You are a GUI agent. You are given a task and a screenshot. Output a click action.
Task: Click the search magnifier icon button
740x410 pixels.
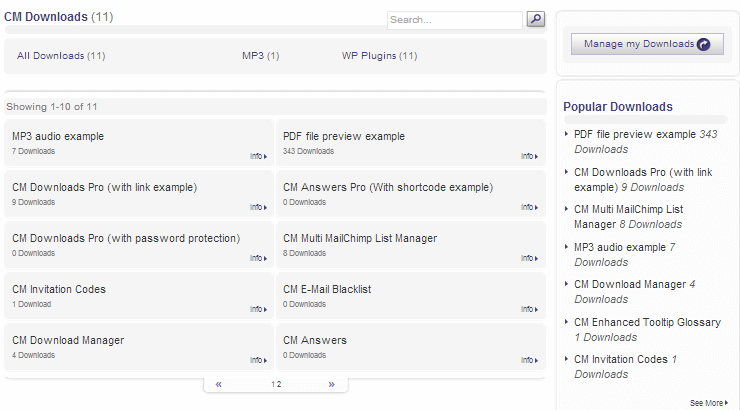535,19
